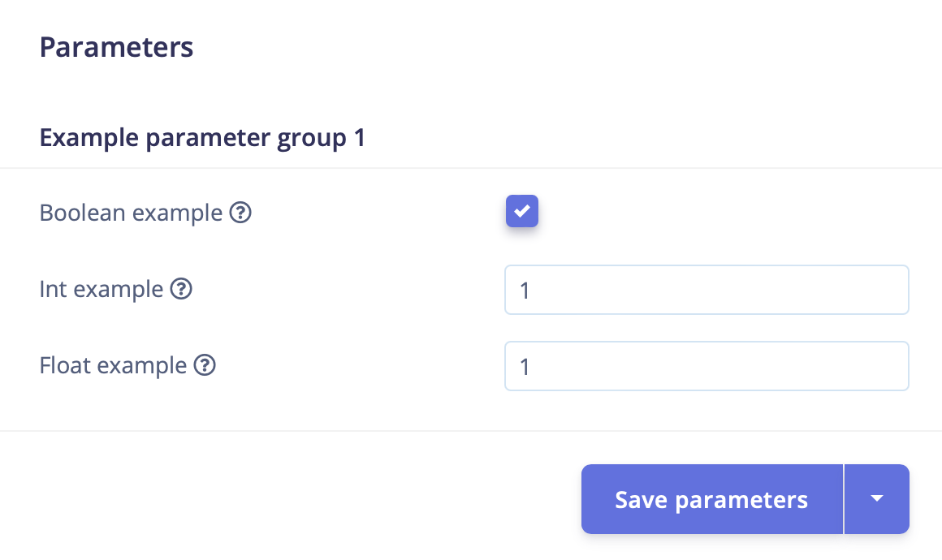Show help info for the Int parameter
942x560 pixels.
181,289
